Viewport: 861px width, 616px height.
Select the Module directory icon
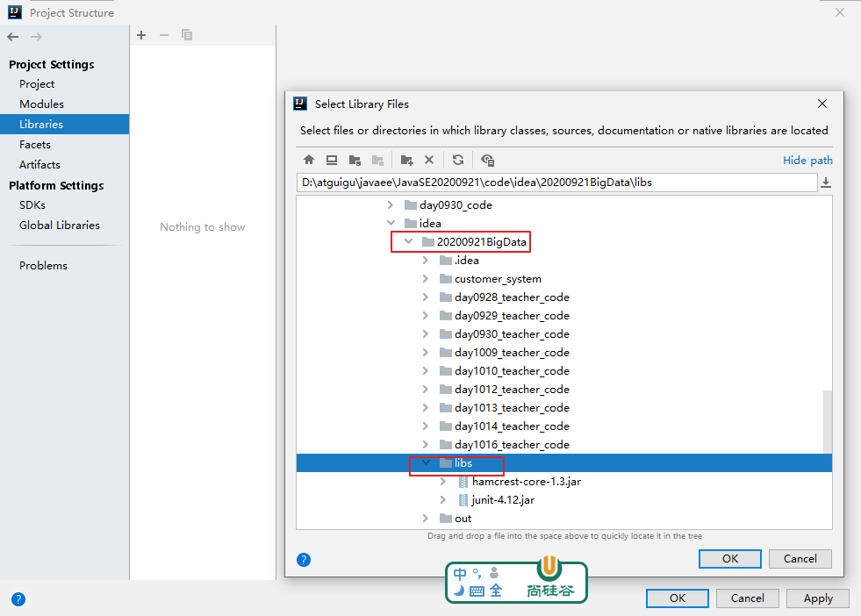click(x=377, y=160)
